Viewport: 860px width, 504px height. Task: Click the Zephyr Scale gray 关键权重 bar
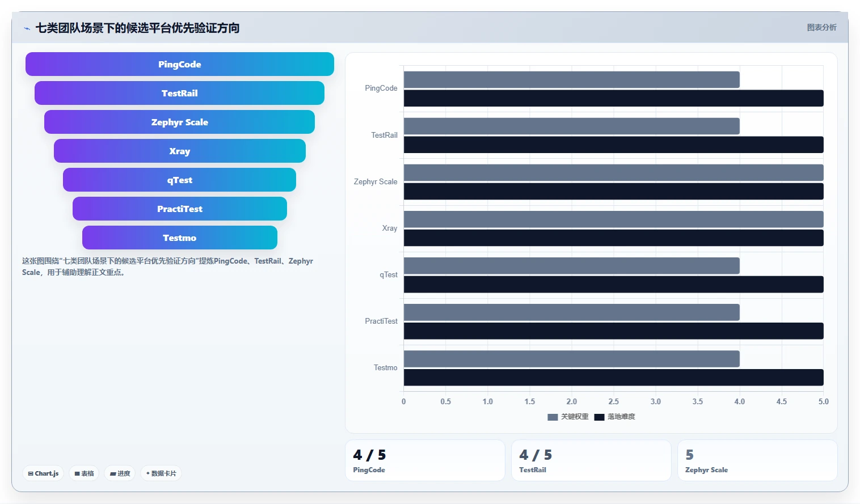pos(613,172)
